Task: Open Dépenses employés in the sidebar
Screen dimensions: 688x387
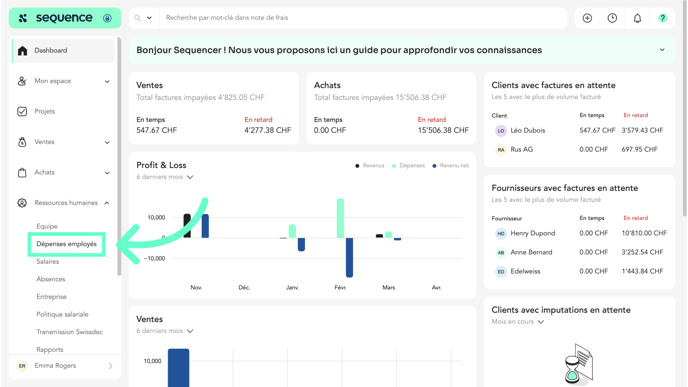Action: point(66,244)
